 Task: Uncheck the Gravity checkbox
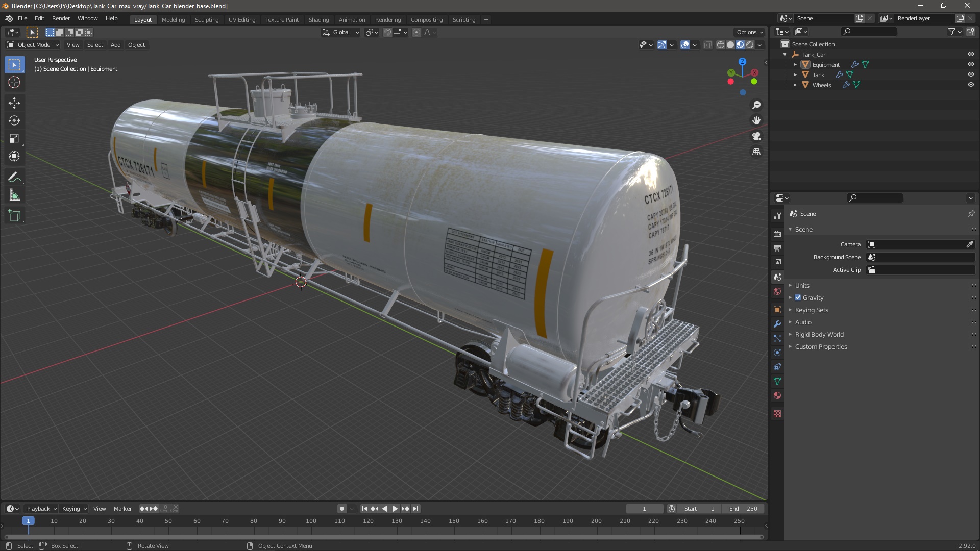point(798,297)
